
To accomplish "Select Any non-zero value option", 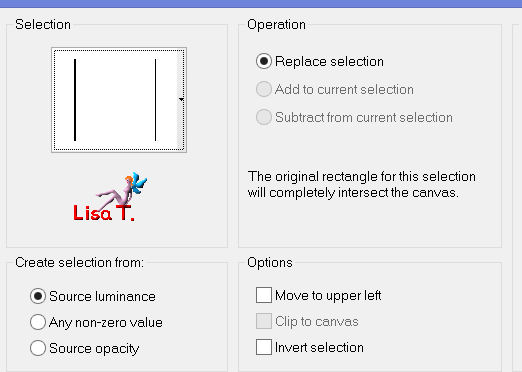I will point(38,322).
